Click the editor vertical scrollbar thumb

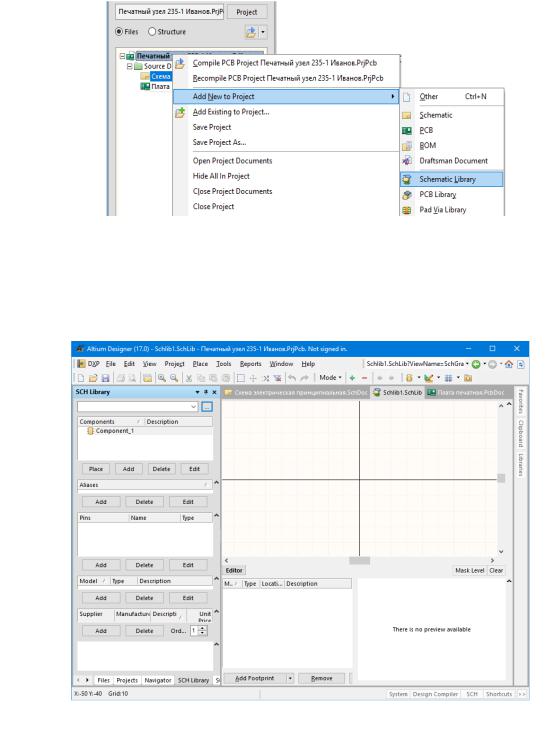click(501, 478)
